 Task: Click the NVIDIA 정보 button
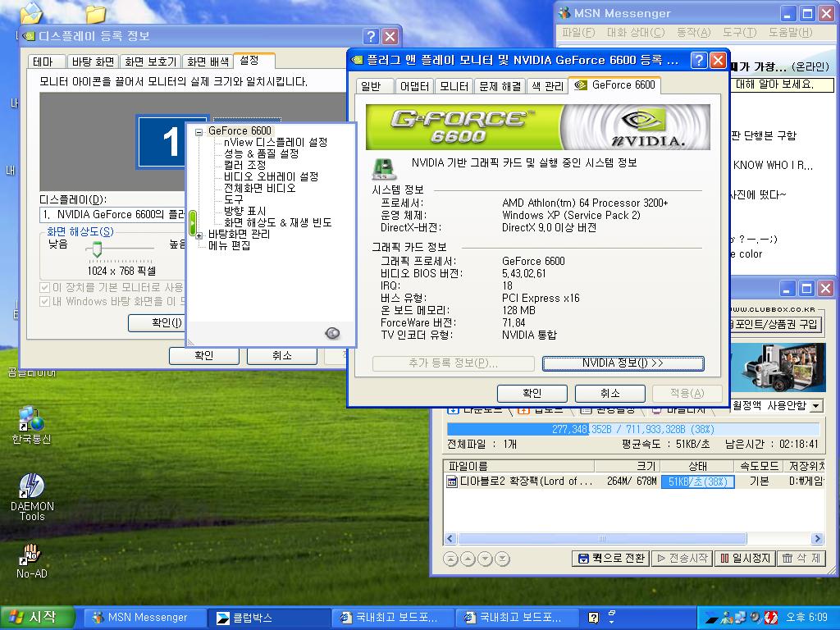(623, 363)
